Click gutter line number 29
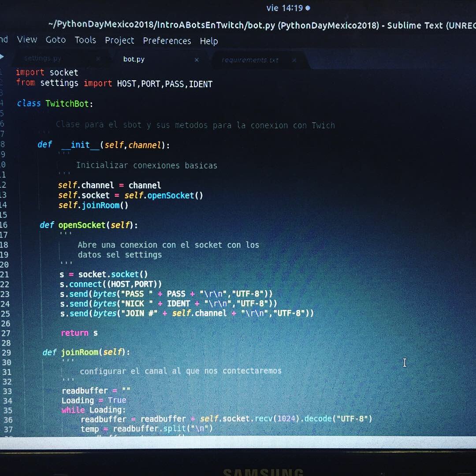Viewport: 476px width, 476px height. pos(6,353)
